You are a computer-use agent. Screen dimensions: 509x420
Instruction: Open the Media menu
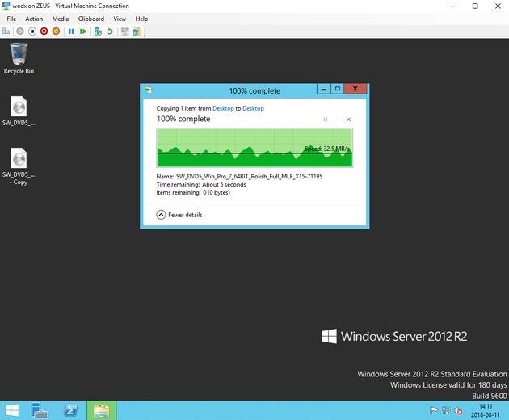pyautogui.click(x=61, y=19)
